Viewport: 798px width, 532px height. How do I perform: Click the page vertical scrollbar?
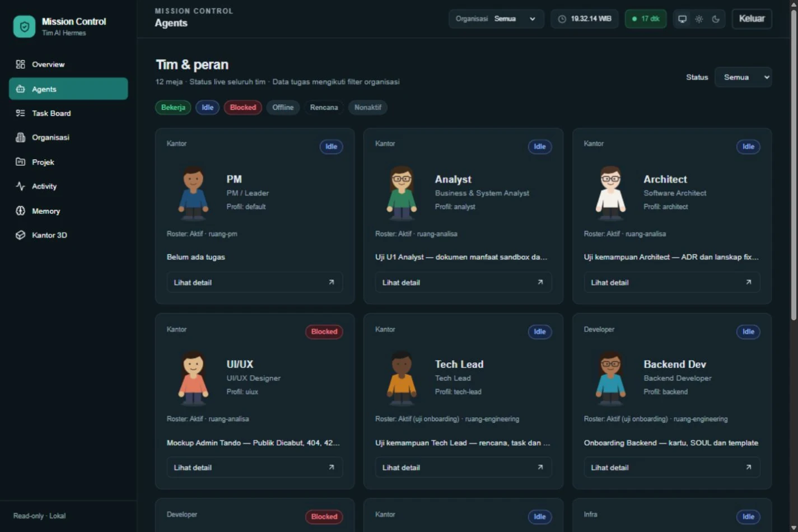click(x=794, y=165)
